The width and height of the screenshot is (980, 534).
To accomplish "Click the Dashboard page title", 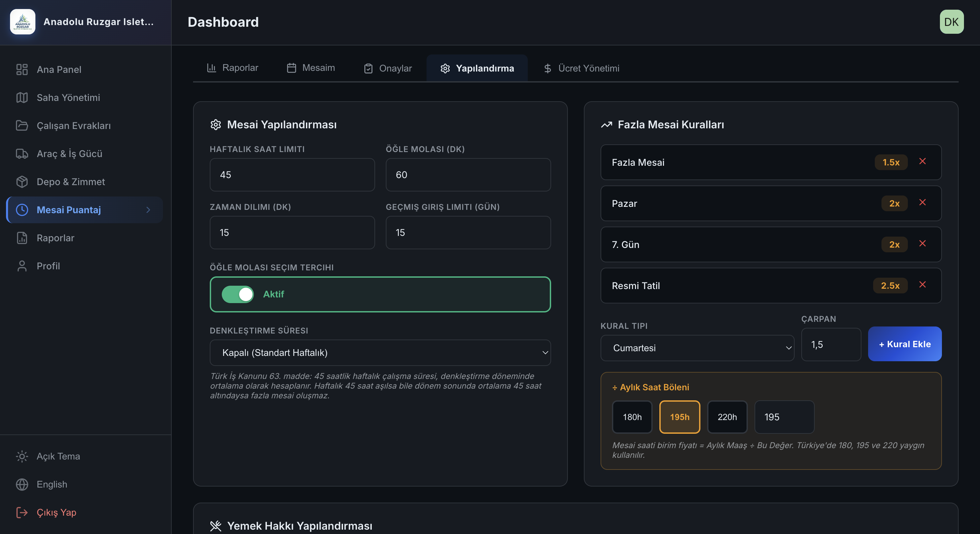I will pyautogui.click(x=223, y=22).
